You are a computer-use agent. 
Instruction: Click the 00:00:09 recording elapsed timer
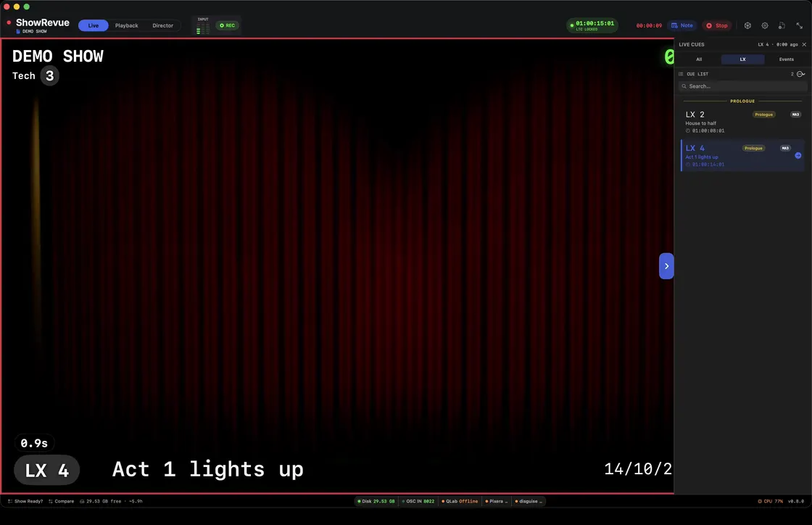point(649,25)
